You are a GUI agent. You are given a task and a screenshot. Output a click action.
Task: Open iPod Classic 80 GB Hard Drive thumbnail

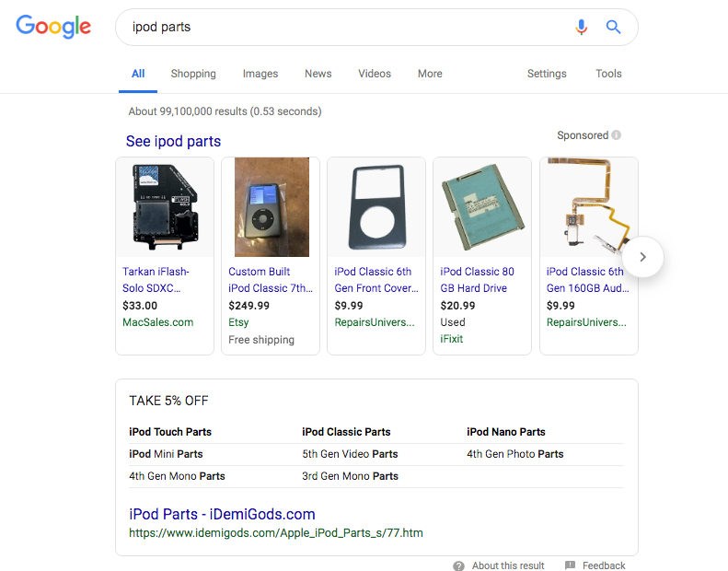[482, 207]
